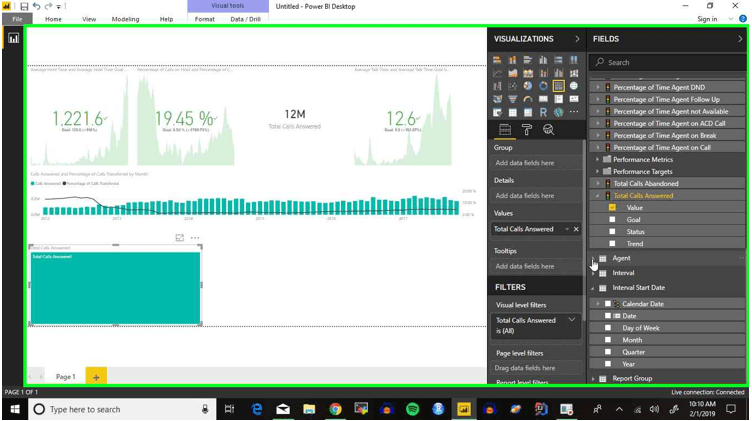Expand the Interval table
752x421 pixels.
pos(593,273)
